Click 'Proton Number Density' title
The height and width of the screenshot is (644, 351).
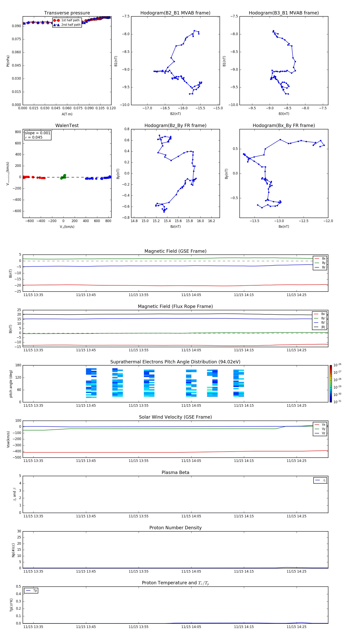[175, 528]
